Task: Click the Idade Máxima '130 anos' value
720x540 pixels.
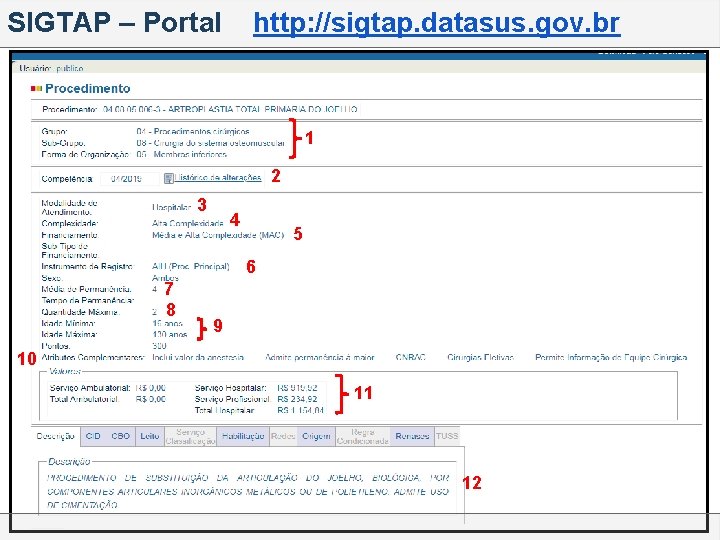Action: tap(169, 334)
